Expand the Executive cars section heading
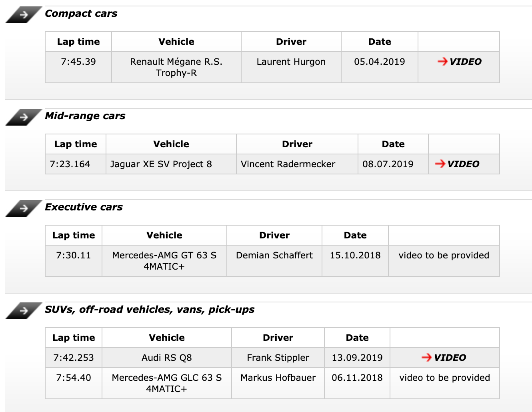Viewport: 532px width, 412px height. 84,207
